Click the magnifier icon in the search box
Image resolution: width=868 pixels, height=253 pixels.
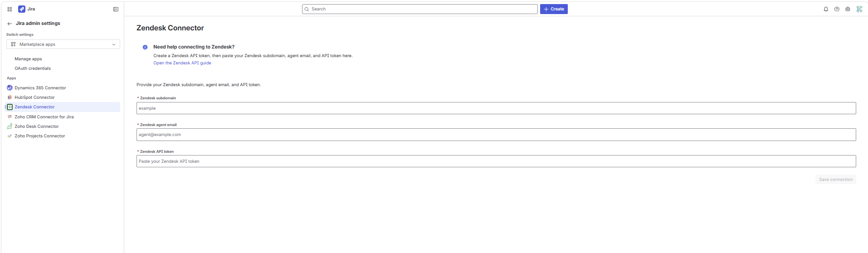pos(307,9)
